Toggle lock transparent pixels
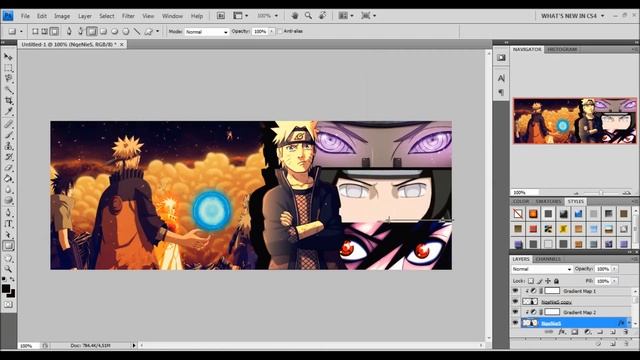 [531, 281]
